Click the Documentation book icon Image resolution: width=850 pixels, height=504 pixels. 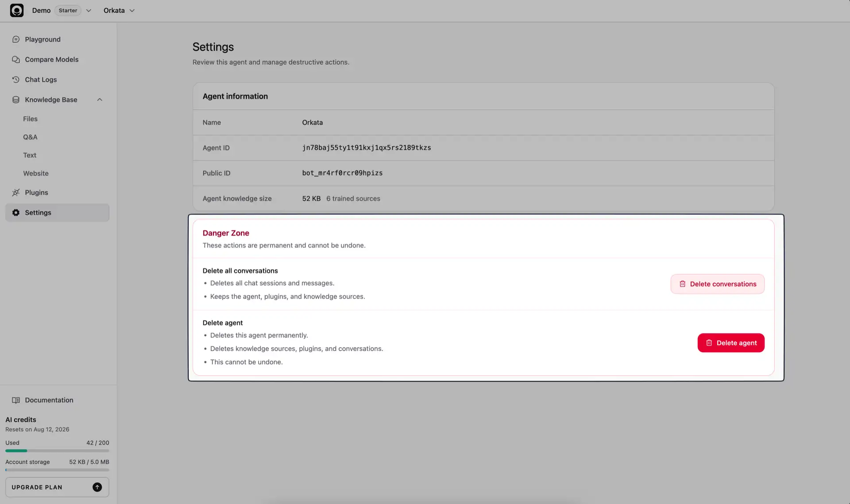pyautogui.click(x=16, y=400)
